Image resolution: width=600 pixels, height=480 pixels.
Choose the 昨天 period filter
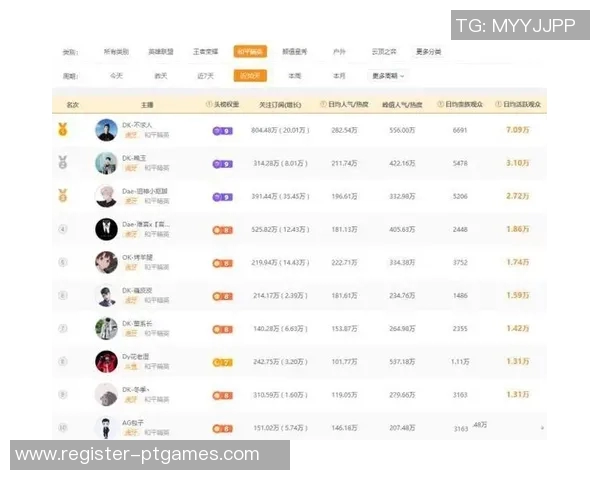tap(161, 76)
